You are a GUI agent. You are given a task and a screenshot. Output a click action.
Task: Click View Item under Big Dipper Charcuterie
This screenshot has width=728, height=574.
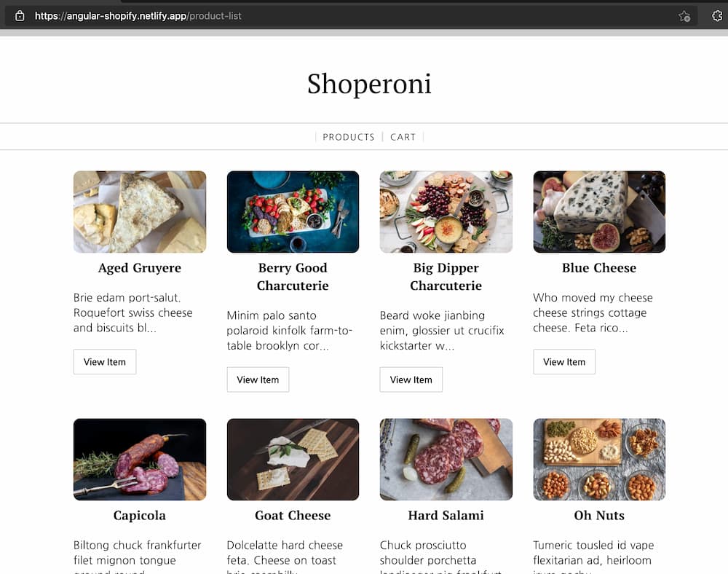[411, 379]
